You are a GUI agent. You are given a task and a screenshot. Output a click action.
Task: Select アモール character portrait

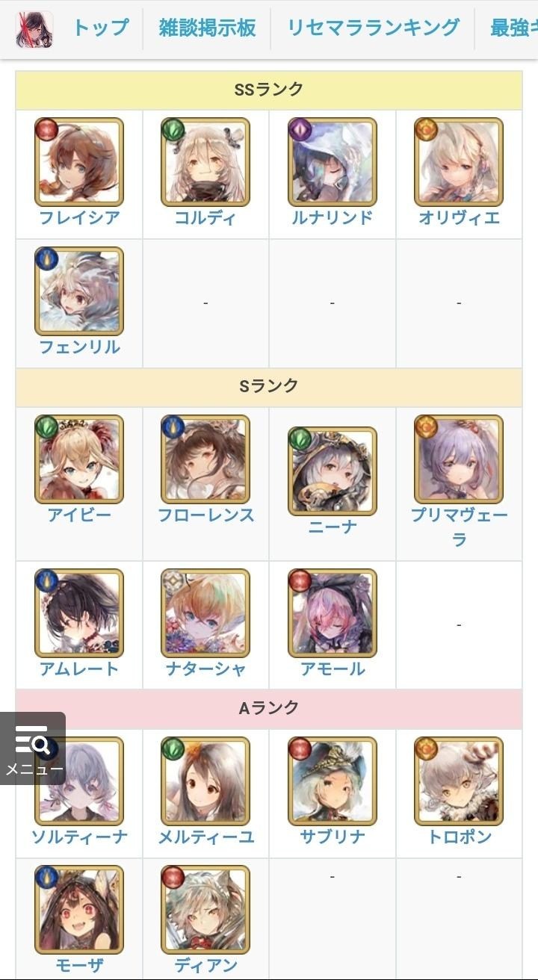pos(333,613)
